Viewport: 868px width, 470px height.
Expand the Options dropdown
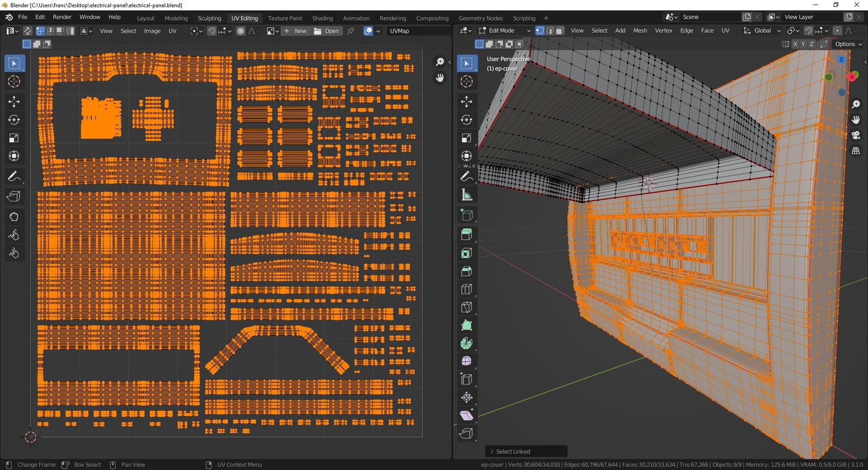point(849,44)
